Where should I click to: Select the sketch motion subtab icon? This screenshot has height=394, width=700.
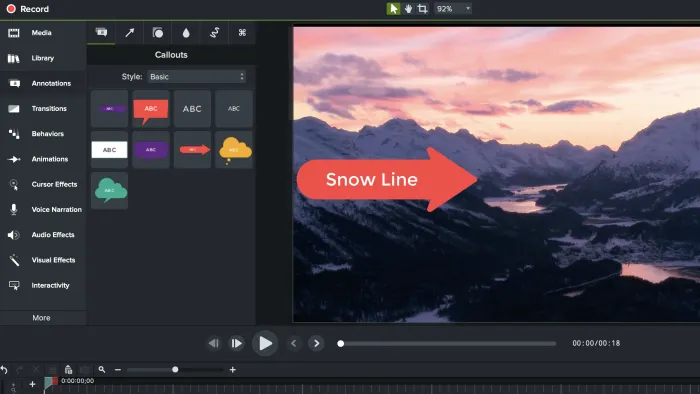coord(214,33)
